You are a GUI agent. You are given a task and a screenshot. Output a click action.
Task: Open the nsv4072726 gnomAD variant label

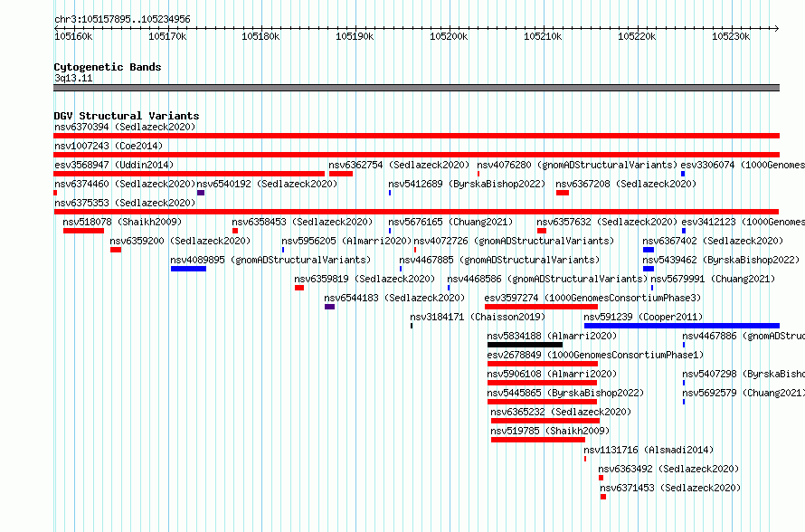pyautogui.click(x=514, y=241)
